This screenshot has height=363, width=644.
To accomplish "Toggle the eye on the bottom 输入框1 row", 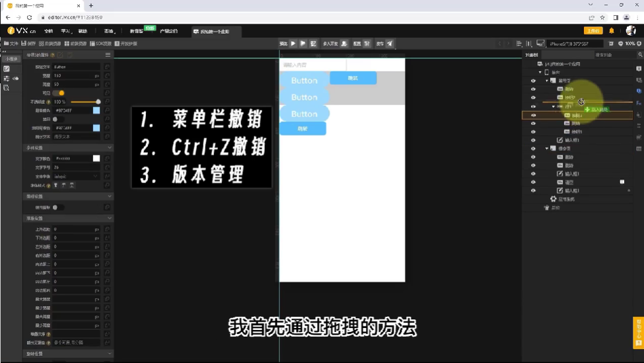I will [x=533, y=190].
